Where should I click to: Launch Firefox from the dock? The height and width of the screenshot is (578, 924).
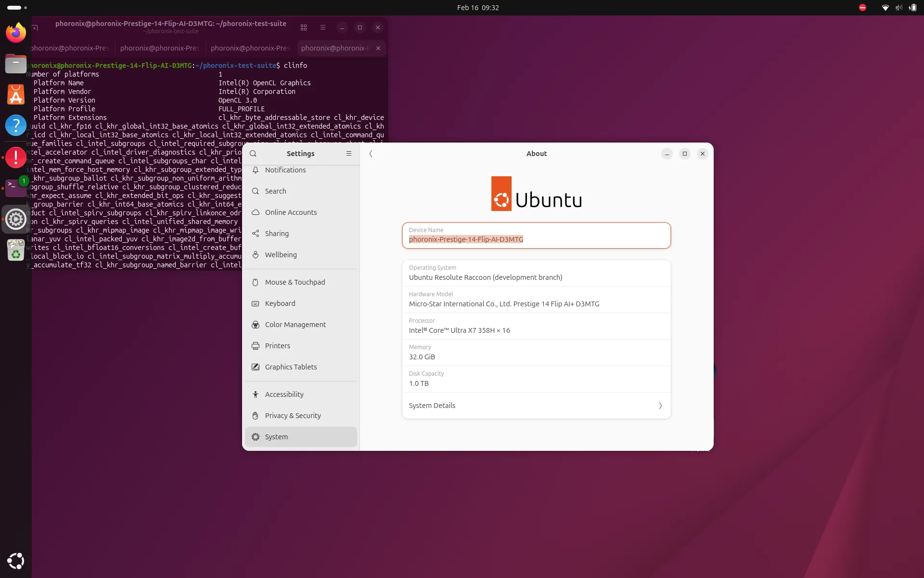[x=16, y=33]
